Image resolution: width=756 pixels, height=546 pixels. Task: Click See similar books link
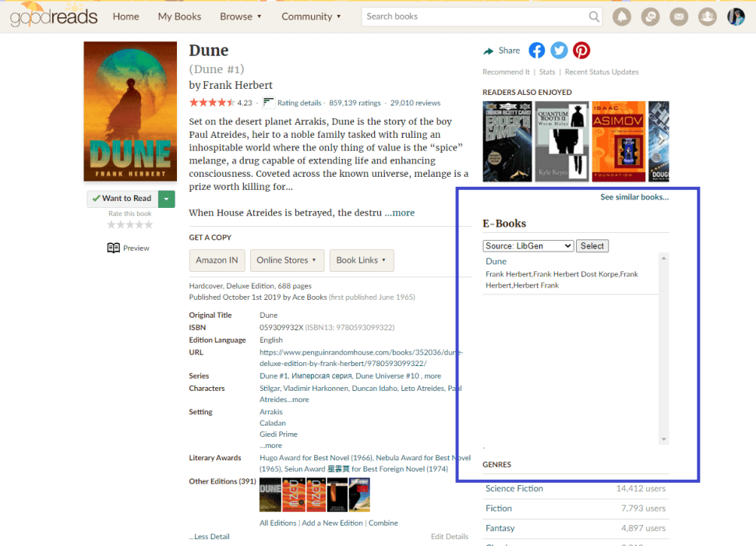coord(634,196)
